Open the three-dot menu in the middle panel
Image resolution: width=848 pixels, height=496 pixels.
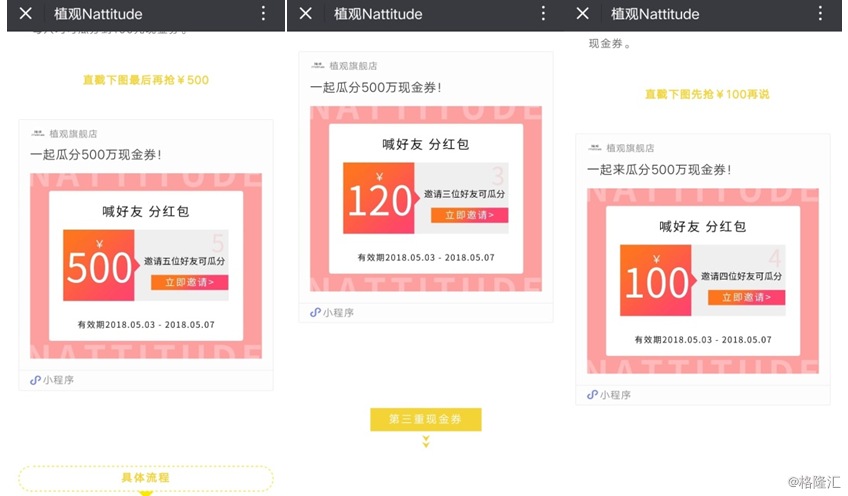click(x=544, y=14)
